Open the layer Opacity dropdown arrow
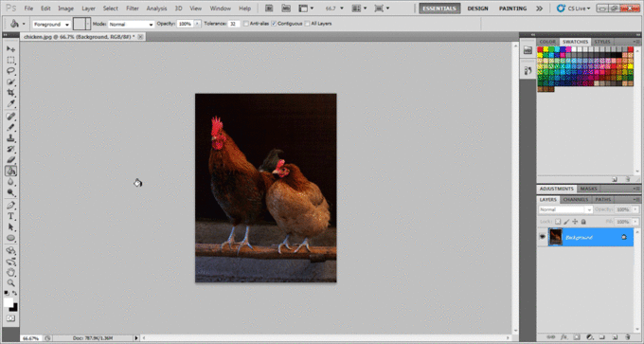The image size is (644, 344). (x=635, y=209)
